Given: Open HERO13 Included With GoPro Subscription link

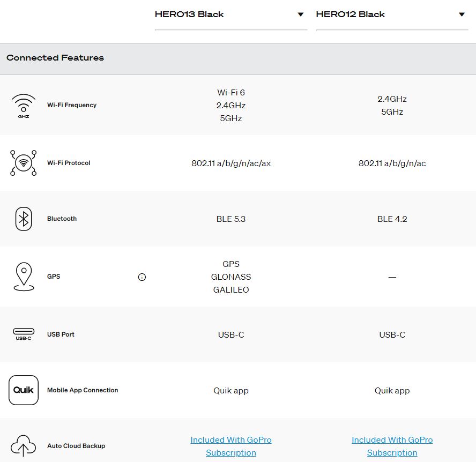Looking at the screenshot, I should click(x=231, y=446).
